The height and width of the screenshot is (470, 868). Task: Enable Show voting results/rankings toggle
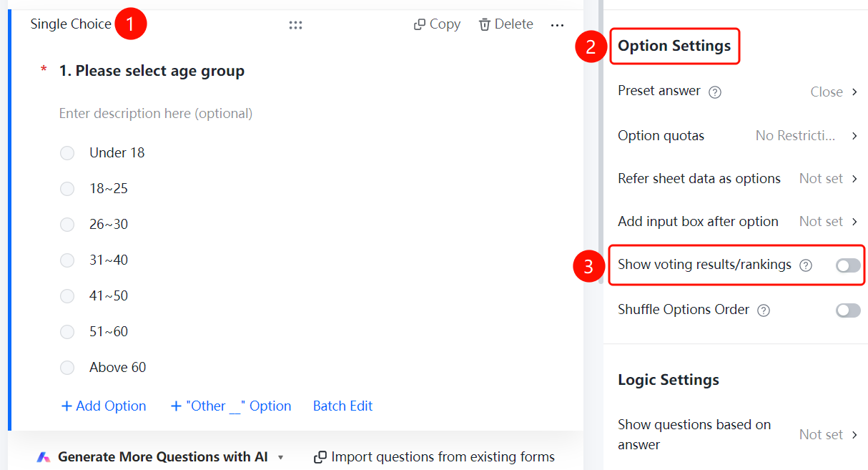[849, 265]
